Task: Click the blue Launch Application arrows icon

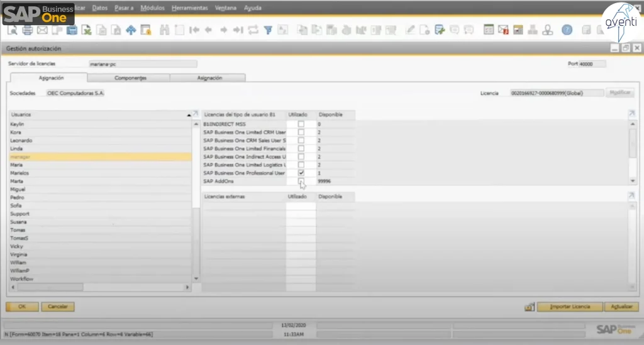Action: click(131, 30)
